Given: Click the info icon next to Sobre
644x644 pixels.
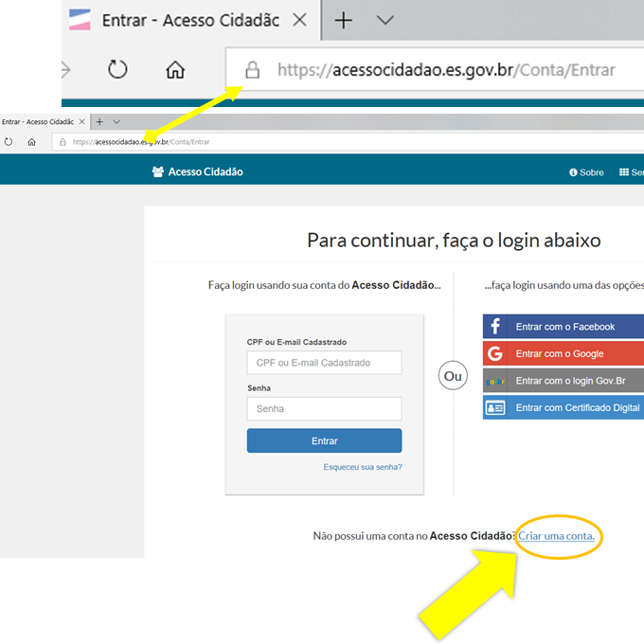Looking at the screenshot, I should click(x=573, y=172).
